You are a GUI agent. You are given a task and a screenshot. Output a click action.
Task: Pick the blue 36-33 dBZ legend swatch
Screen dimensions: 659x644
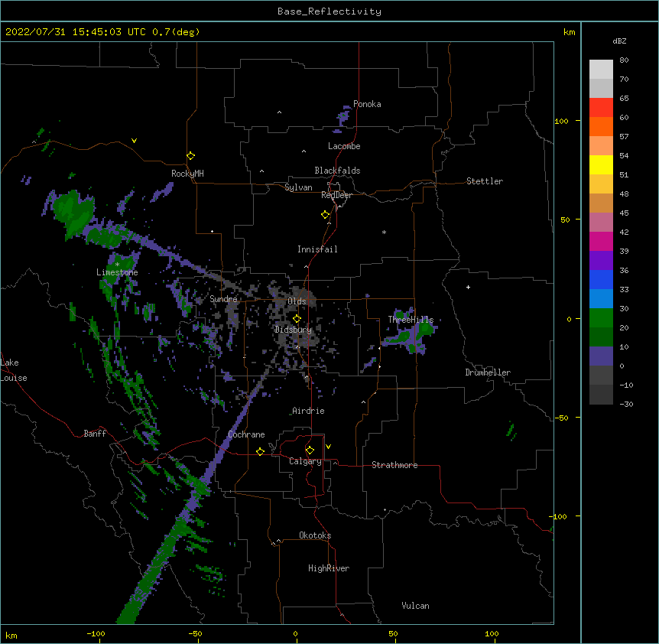pos(601,279)
